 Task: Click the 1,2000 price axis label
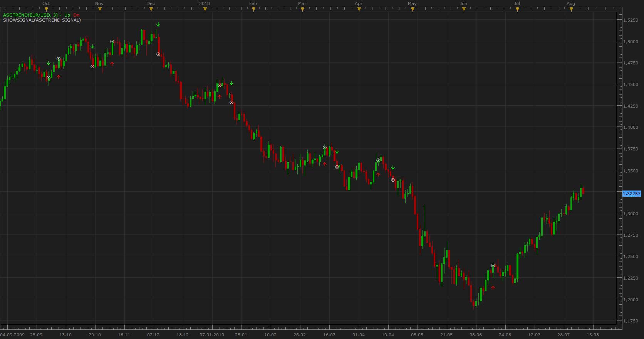[x=631, y=300]
